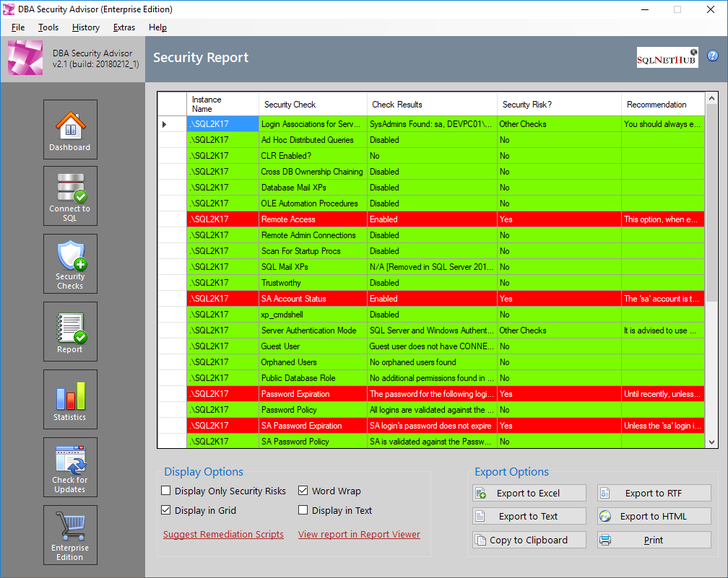The height and width of the screenshot is (578, 728).
Task: Select the CLR Enabled? cell
Action: coord(313,156)
